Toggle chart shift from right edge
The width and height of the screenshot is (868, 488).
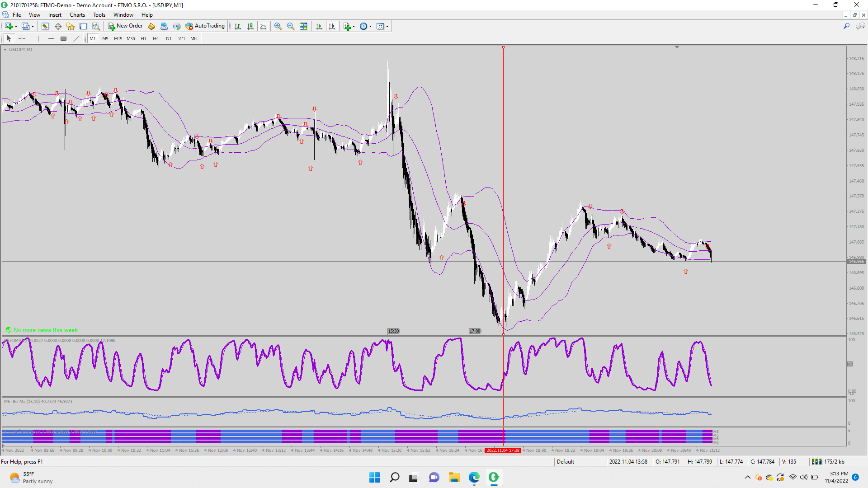[332, 26]
